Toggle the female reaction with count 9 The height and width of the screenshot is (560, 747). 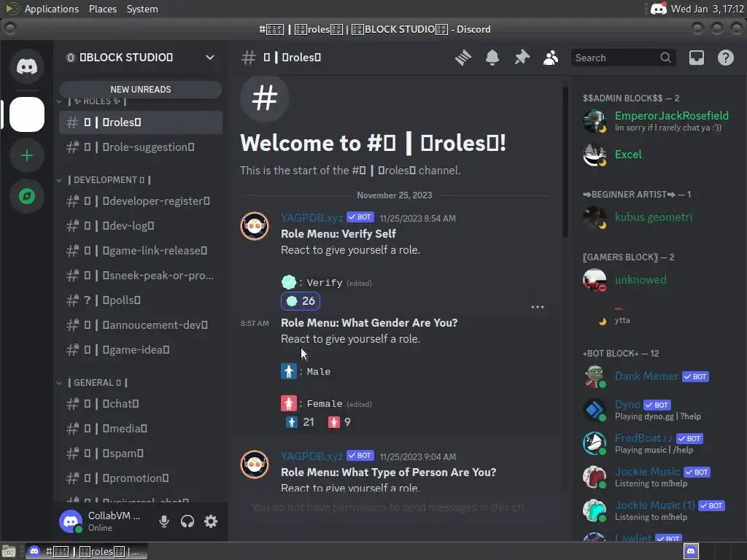point(340,422)
